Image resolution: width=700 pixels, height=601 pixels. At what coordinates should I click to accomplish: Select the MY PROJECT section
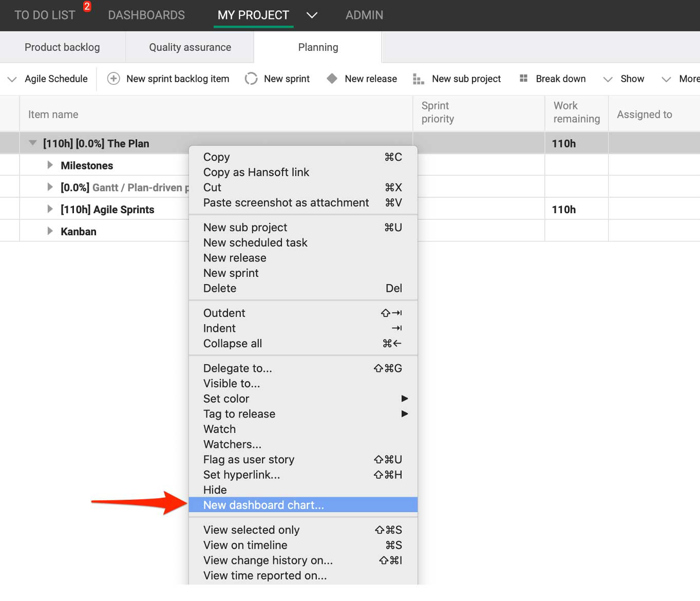point(253,15)
